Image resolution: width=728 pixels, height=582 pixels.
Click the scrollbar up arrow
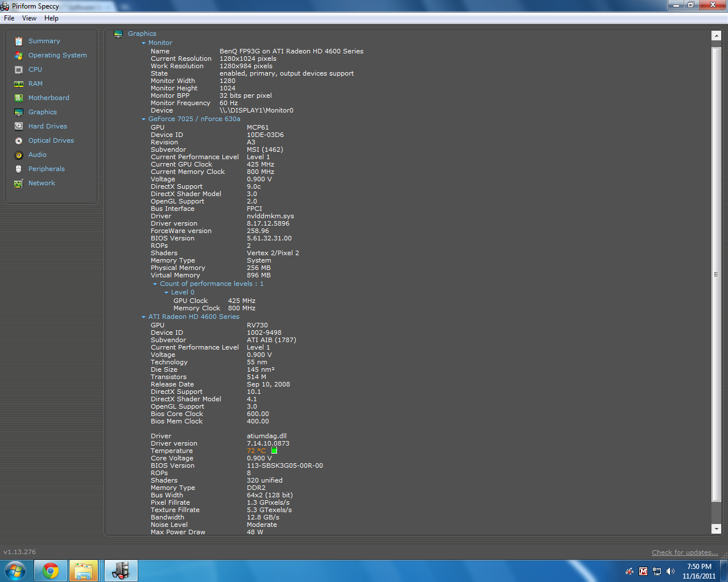point(716,36)
